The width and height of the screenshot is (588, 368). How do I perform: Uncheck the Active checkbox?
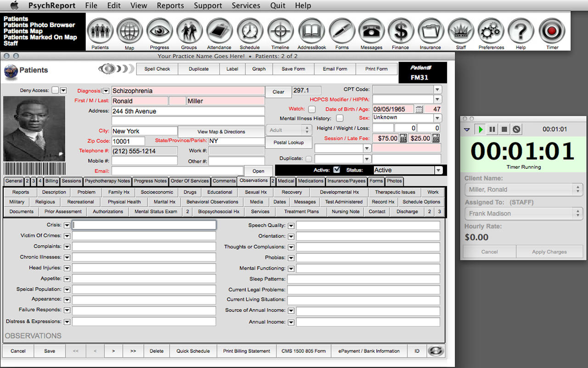point(337,170)
